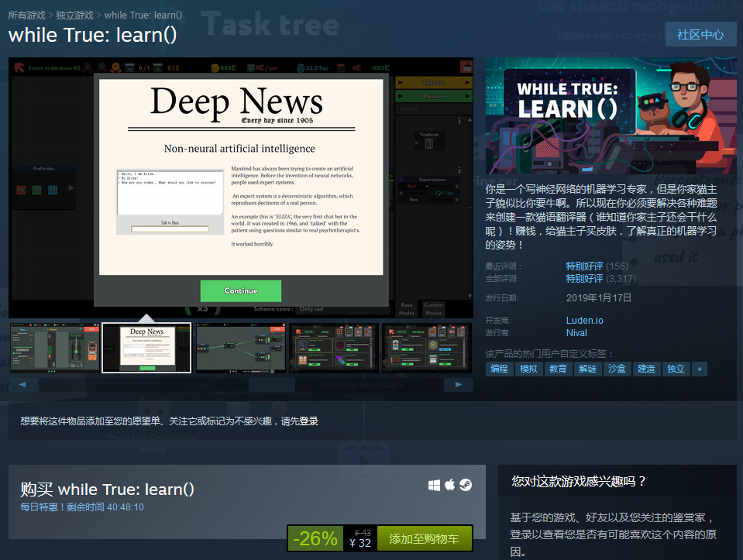This screenshot has height=560, width=743.
Task: Click the left arrow of thumbnail strip
Action: coord(22,385)
